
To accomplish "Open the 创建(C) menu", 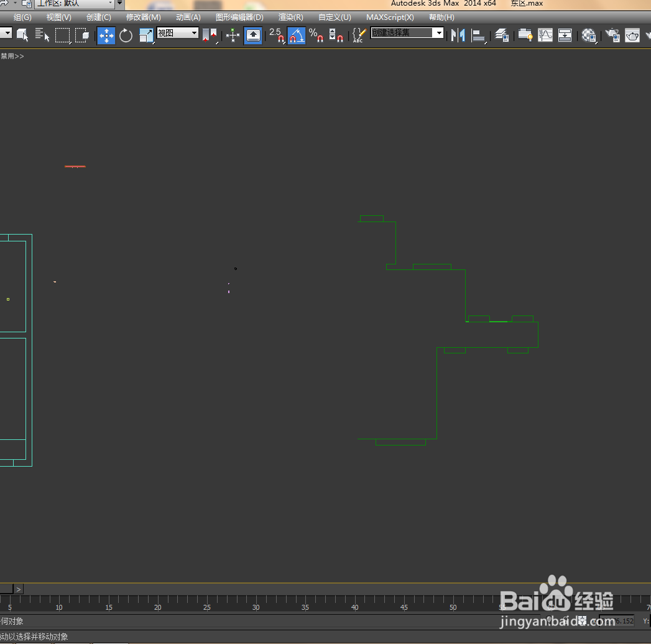I will [99, 17].
